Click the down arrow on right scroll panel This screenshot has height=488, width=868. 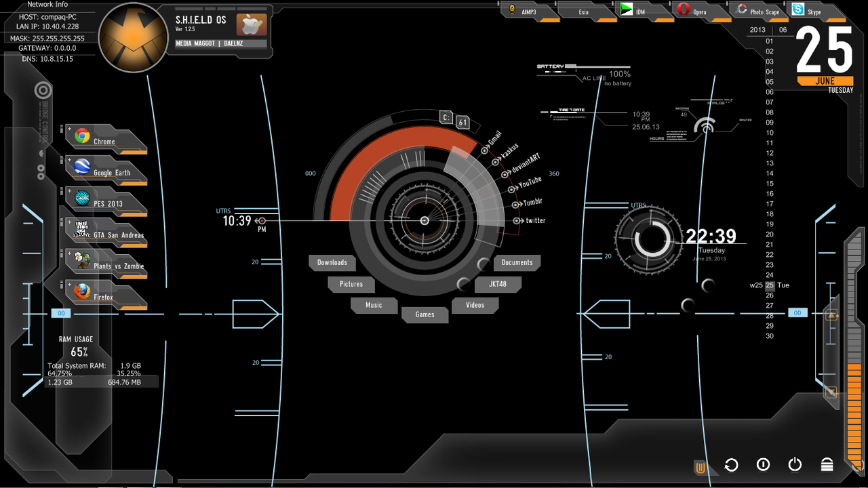pos(831,392)
